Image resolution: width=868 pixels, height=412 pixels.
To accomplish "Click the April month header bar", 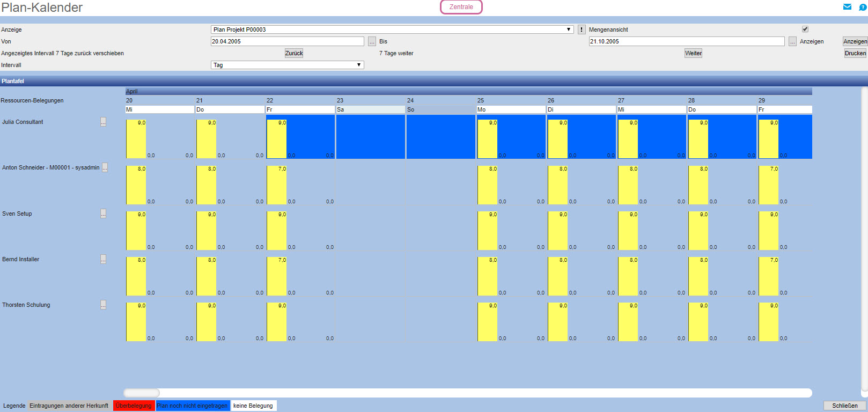I will tap(469, 91).
